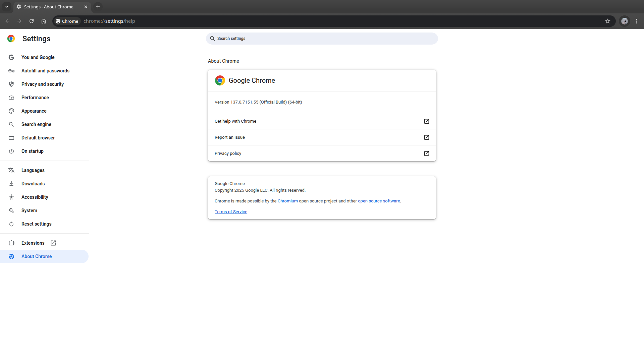Click the Search settings field
The width and height of the screenshot is (644, 362).
[x=322, y=39]
